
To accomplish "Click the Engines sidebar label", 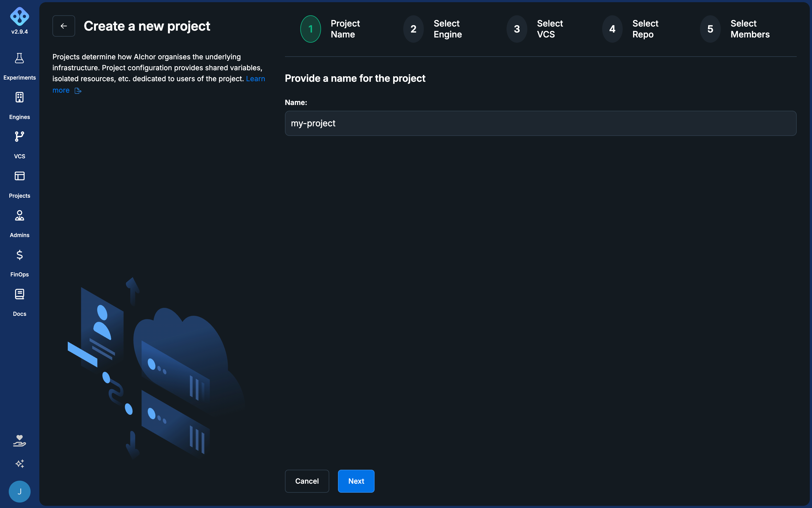I will [x=19, y=117].
